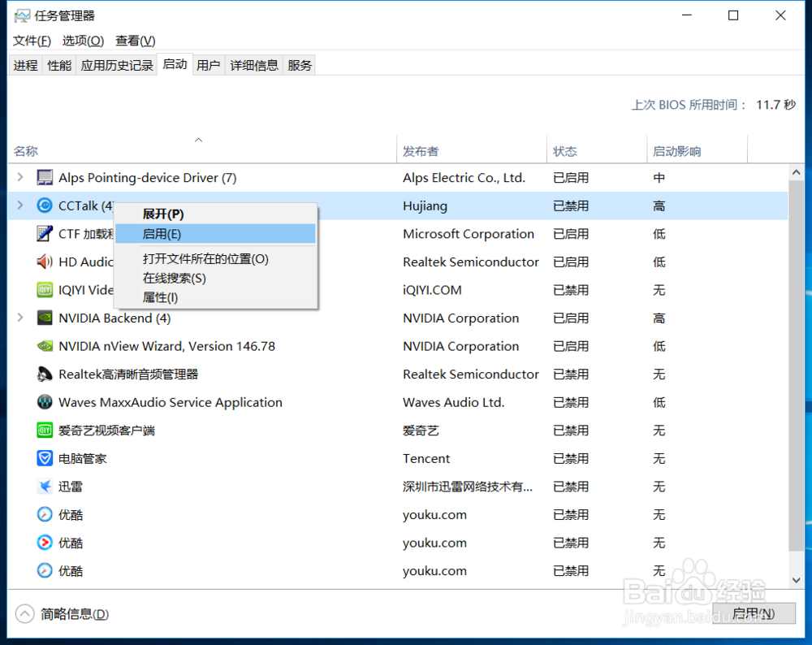The height and width of the screenshot is (645, 812).
Task: Click the HD Audio speaker icon
Action: pyautogui.click(x=45, y=262)
